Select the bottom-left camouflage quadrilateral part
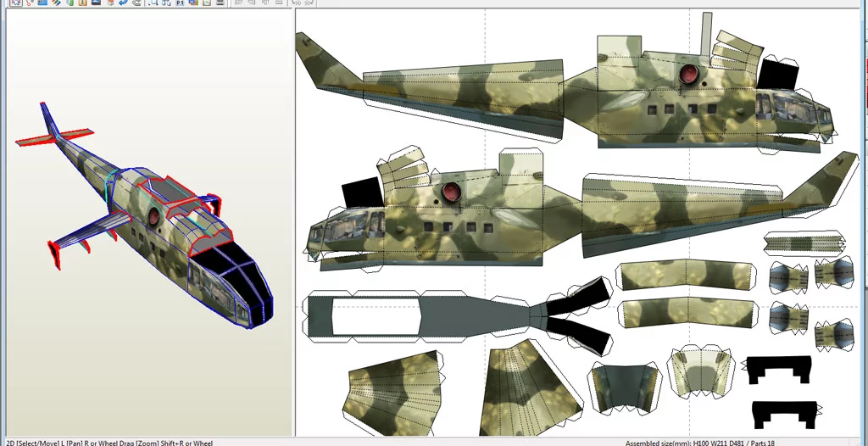The image size is (868, 446). [x=393, y=392]
